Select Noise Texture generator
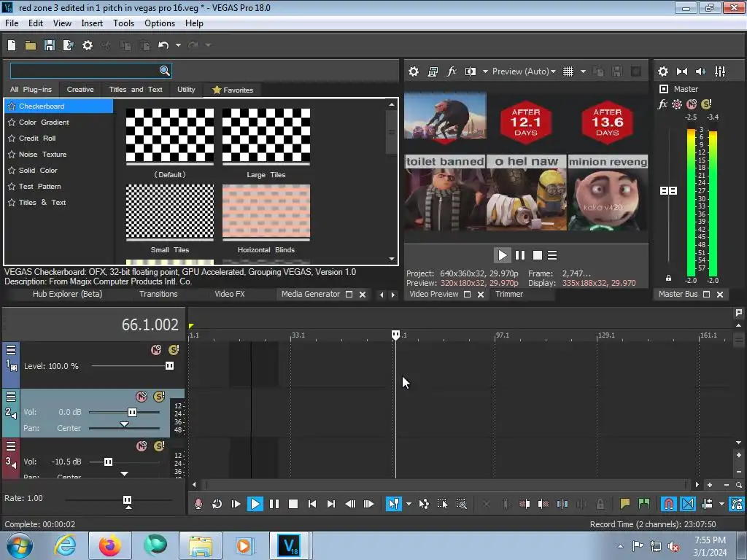Image resolution: width=747 pixels, height=560 pixels. click(42, 155)
